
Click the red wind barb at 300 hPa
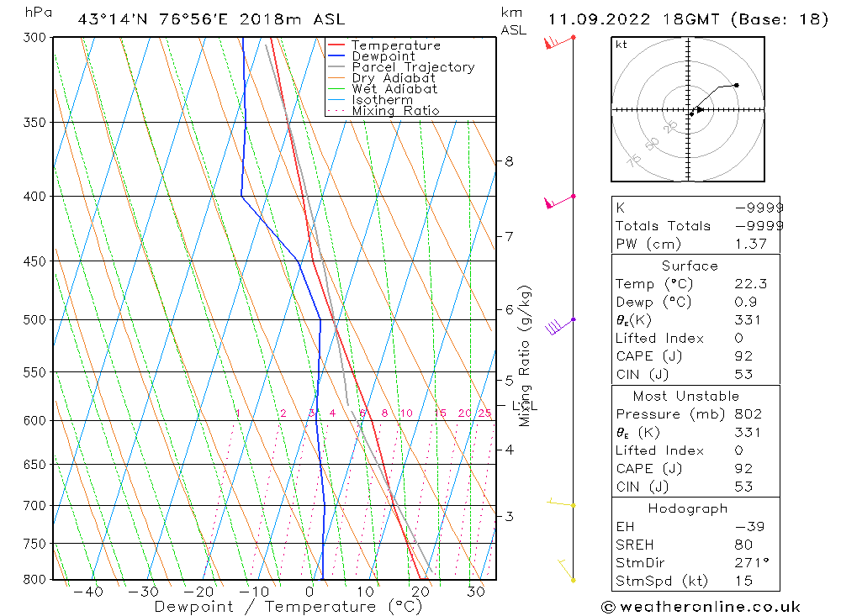pos(559,42)
